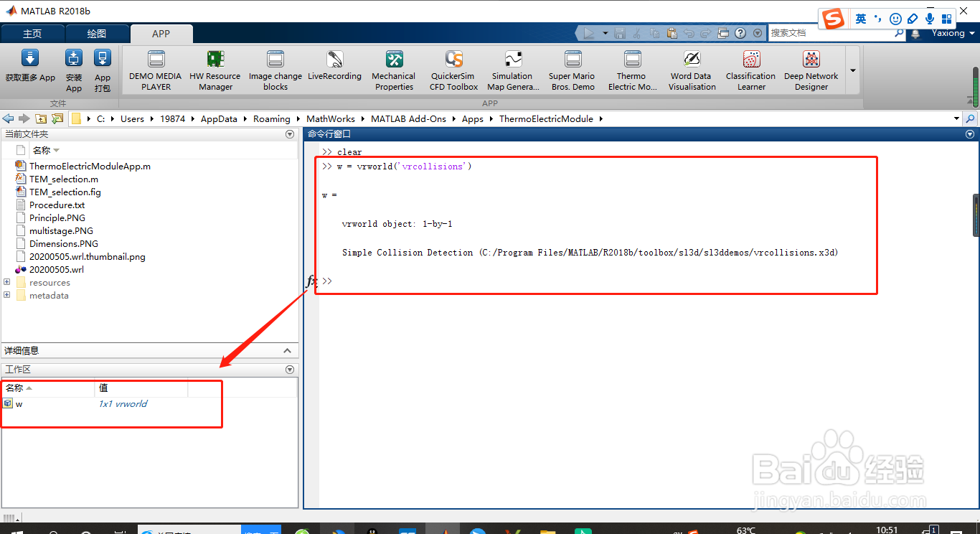This screenshot has height=534, width=980.
Task: Switch to the 绘图 (Plots) tab
Action: [97, 34]
